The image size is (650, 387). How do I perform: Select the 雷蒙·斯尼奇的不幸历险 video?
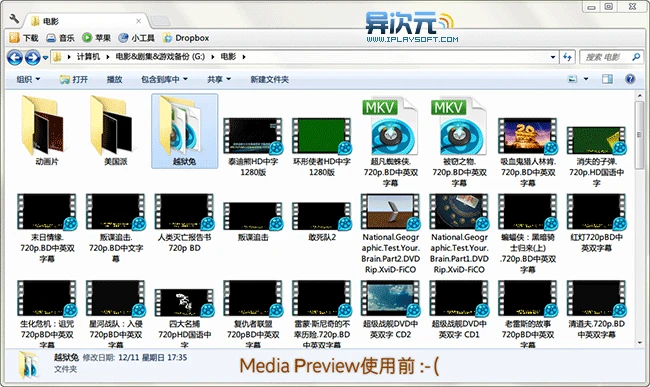coord(322,314)
